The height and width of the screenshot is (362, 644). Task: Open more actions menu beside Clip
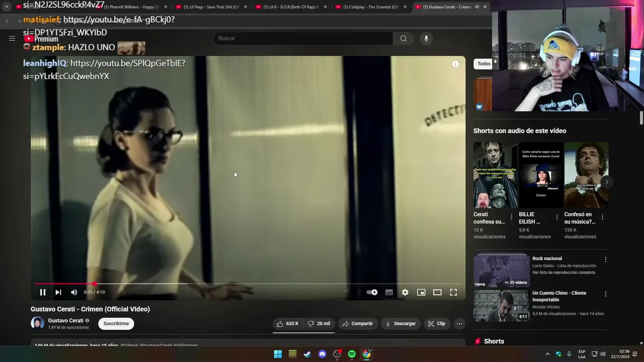(x=459, y=324)
